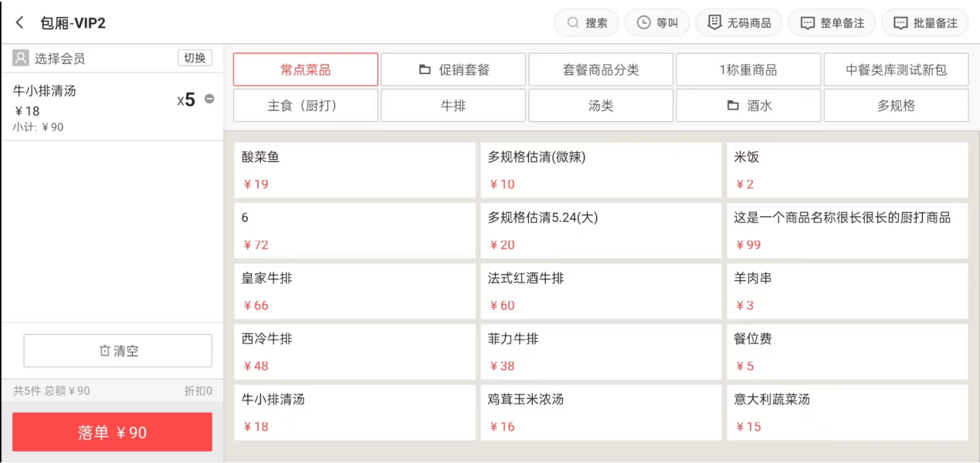Open the 汤类 category
Viewport: 980px width, 463px height.
tap(601, 106)
